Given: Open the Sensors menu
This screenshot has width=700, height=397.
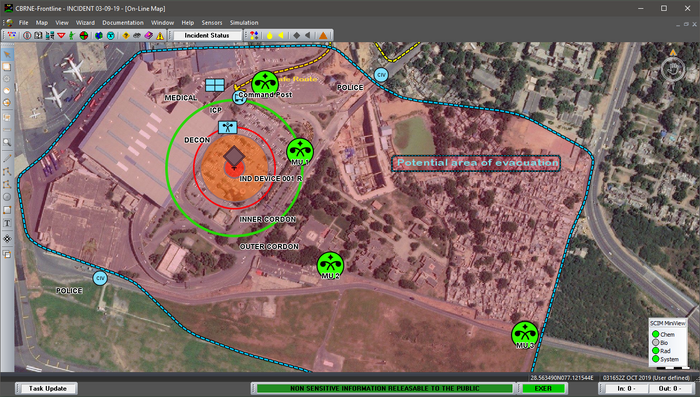Looking at the screenshot, I should (212, 23).
